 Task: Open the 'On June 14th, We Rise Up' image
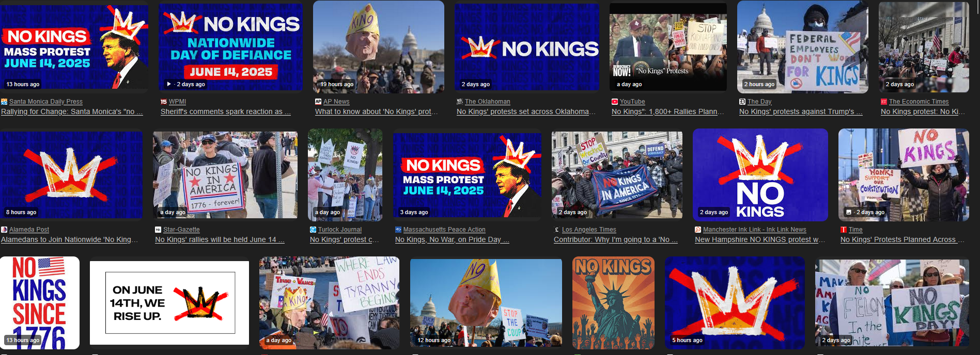[x=169, y=303]
